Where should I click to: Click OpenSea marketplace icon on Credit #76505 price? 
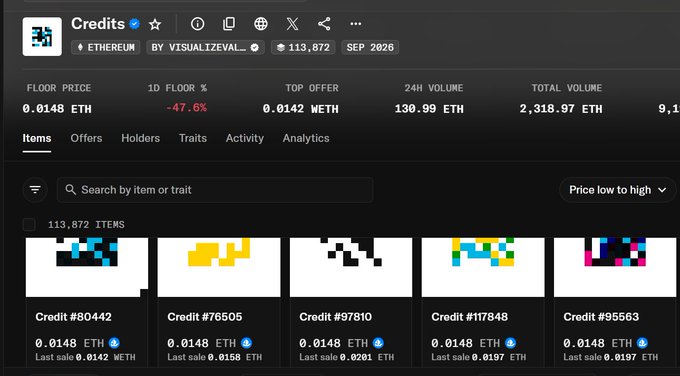coord(246,343)
